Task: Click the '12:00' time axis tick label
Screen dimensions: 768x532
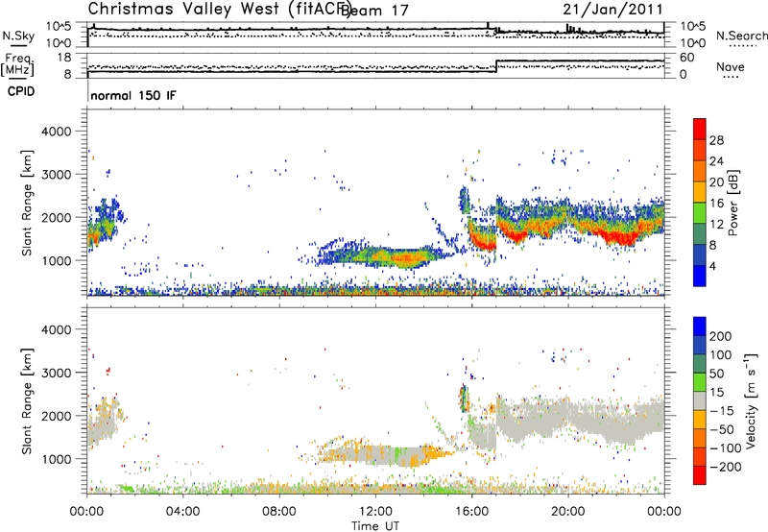Action: coord(375,511)
